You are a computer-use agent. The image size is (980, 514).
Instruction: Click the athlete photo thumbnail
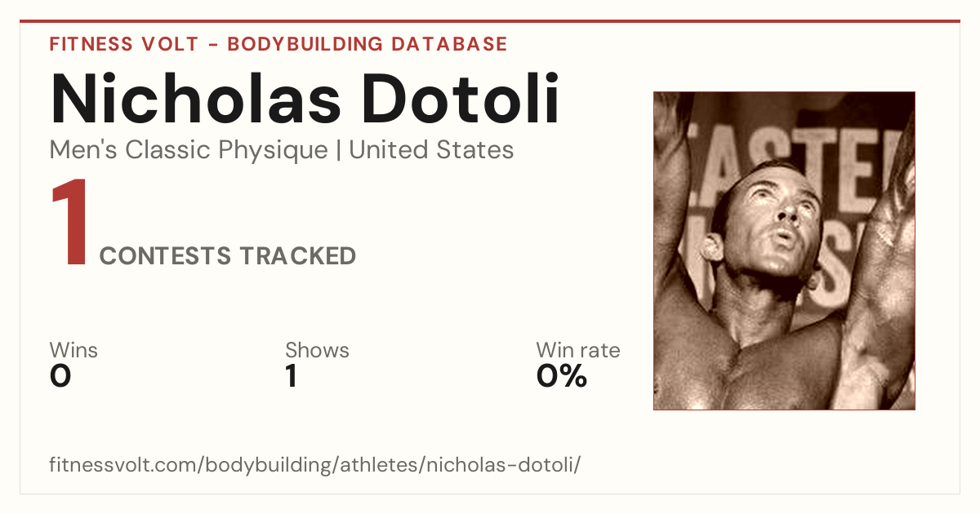[x=784, y=250]
